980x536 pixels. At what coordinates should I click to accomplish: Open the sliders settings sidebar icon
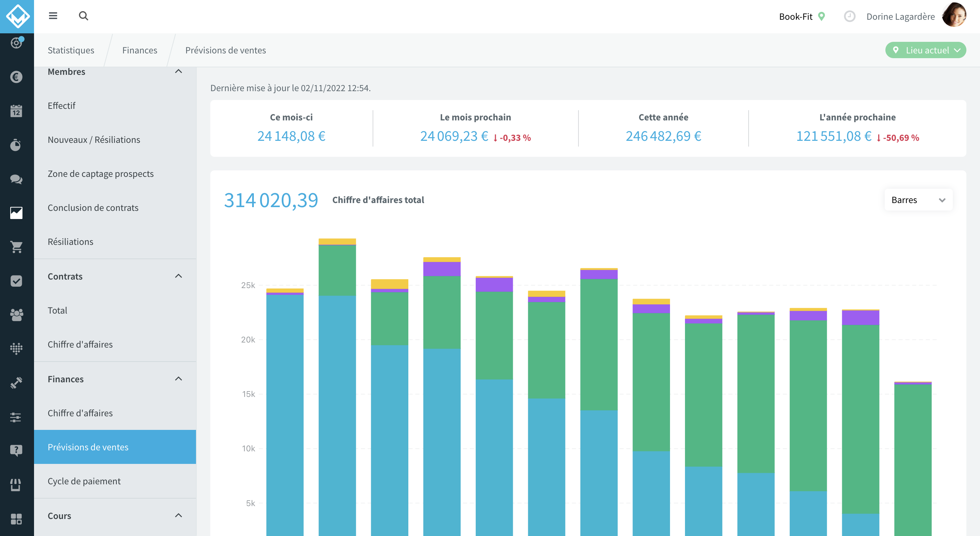(x=16, y=417)
